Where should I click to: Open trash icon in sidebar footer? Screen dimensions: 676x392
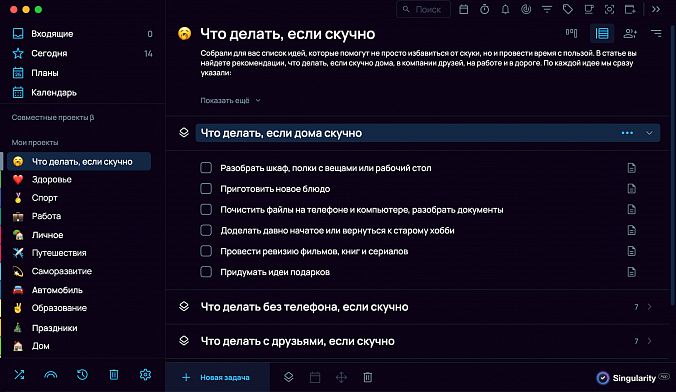(114, 374)
